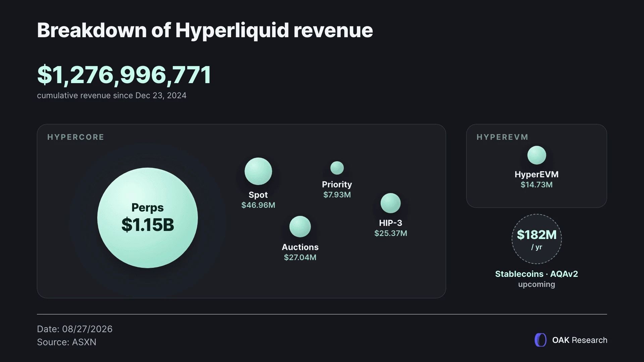Select the Auctions bubble
644x362 pixels.
(x=300, y=227)
